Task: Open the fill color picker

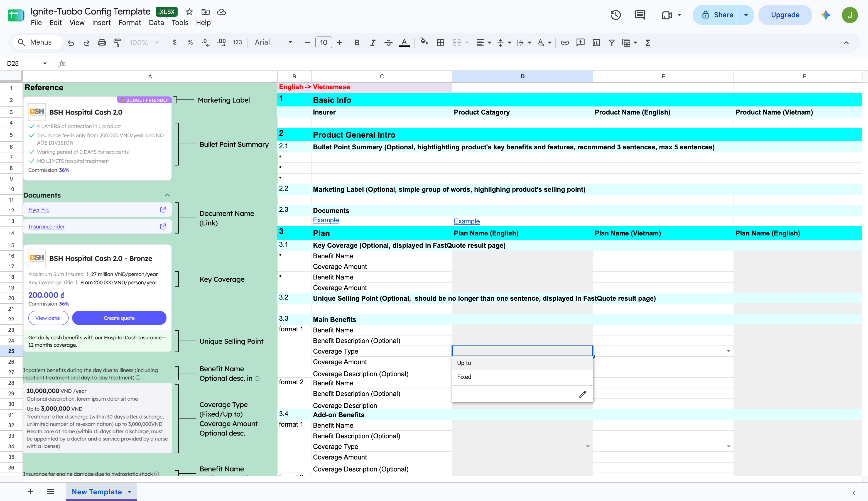Action: (x=424, y=43)
